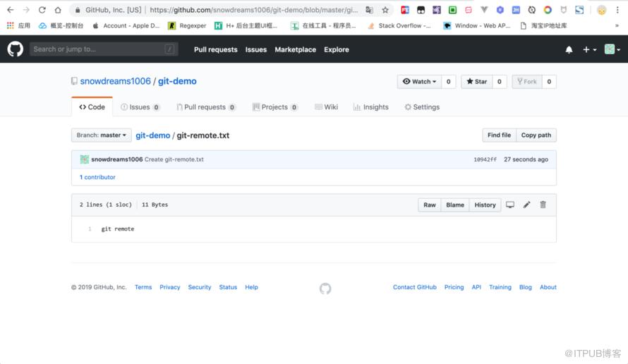This screenshot has width=628, height=364.
Task: Open Terms footer link
Action: pos(143,287)
